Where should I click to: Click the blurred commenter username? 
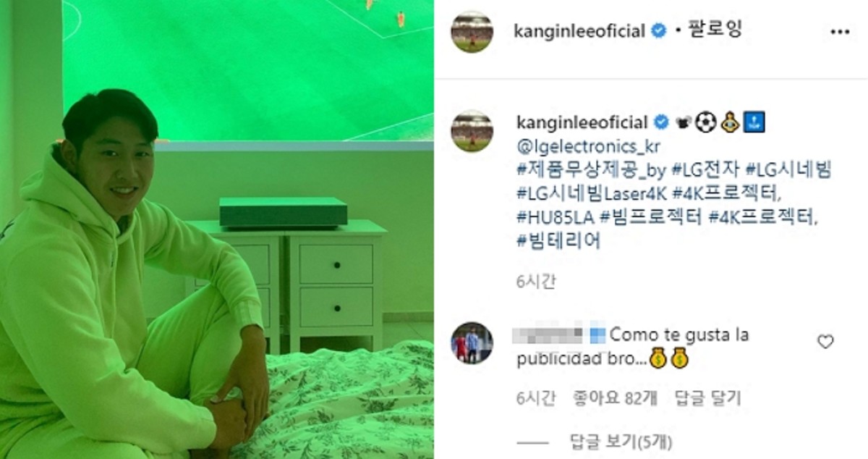pyautogui.click(x=547, y=335)
